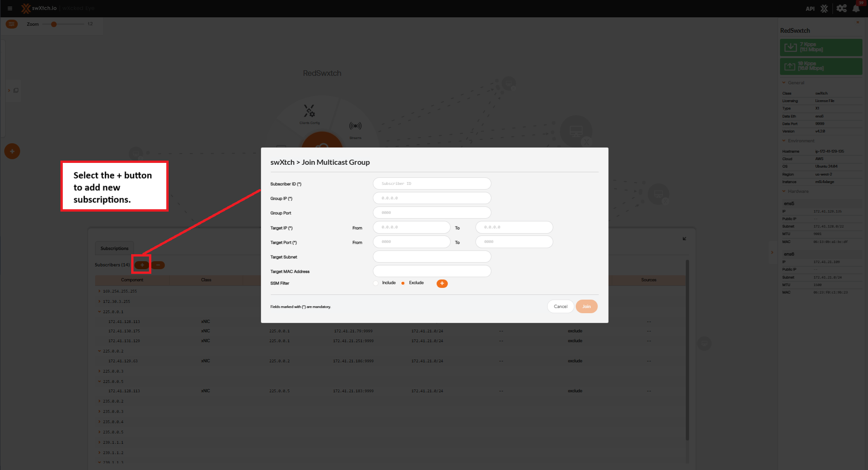Collapse the General section in RedSwxtch panel

(x=784, y=83)
